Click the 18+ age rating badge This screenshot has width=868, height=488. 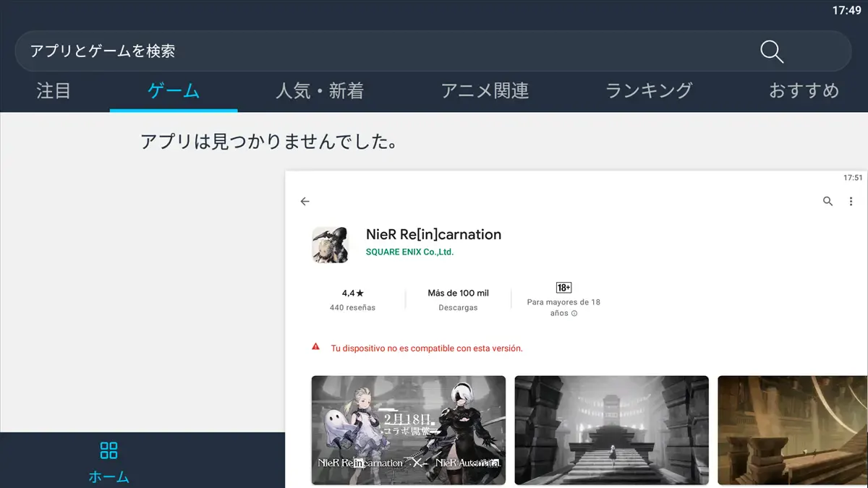pos(563,288)
